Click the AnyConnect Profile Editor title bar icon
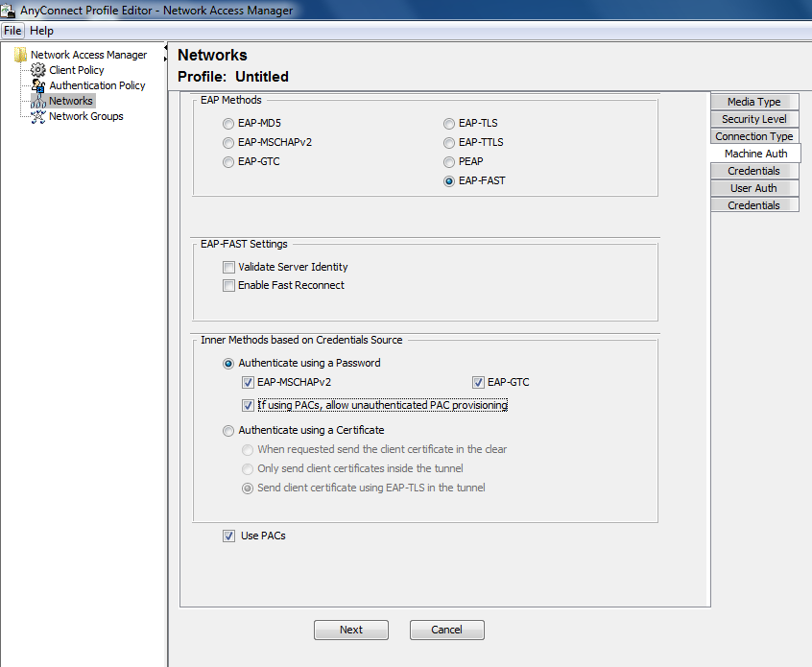The width and height of the screenshot is (812, 667). pyautogui.click(x=8, y=10)
